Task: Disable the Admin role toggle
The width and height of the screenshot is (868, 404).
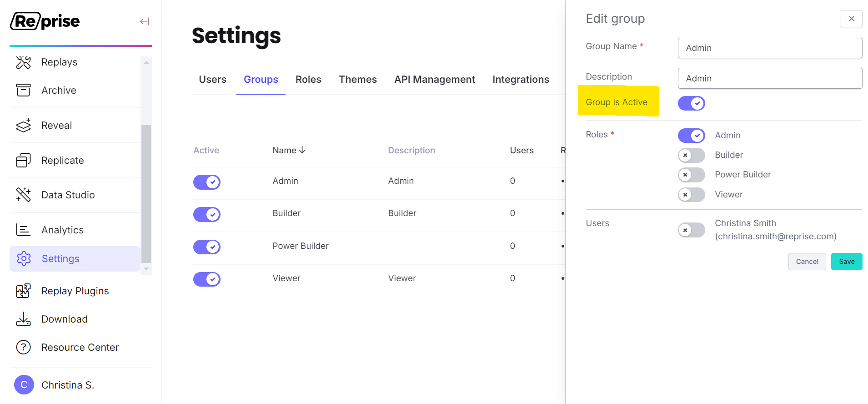Action: click(691, 136)
